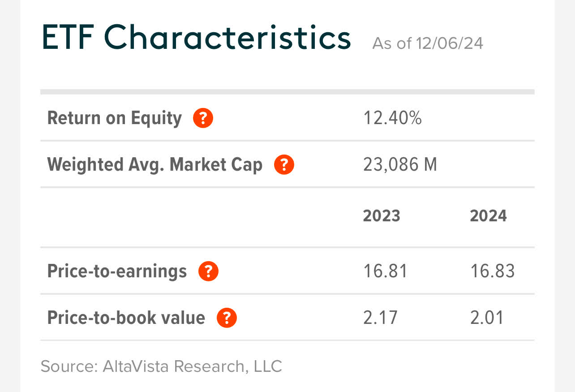Click the AltaVista Research source link

pyautogui.click(x=161, y=366)
